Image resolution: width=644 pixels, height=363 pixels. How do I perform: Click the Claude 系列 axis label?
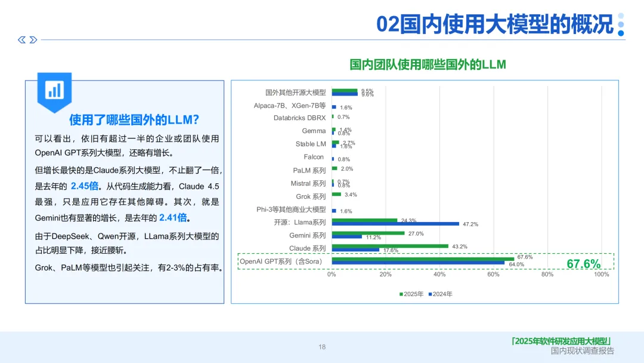point(307,248)
